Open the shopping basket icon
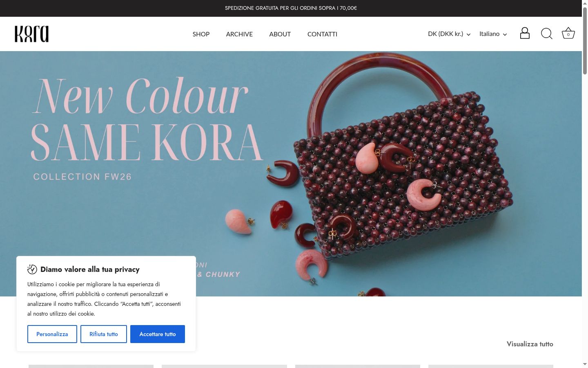The image size is (588, 368). click(x=568, y=34)
